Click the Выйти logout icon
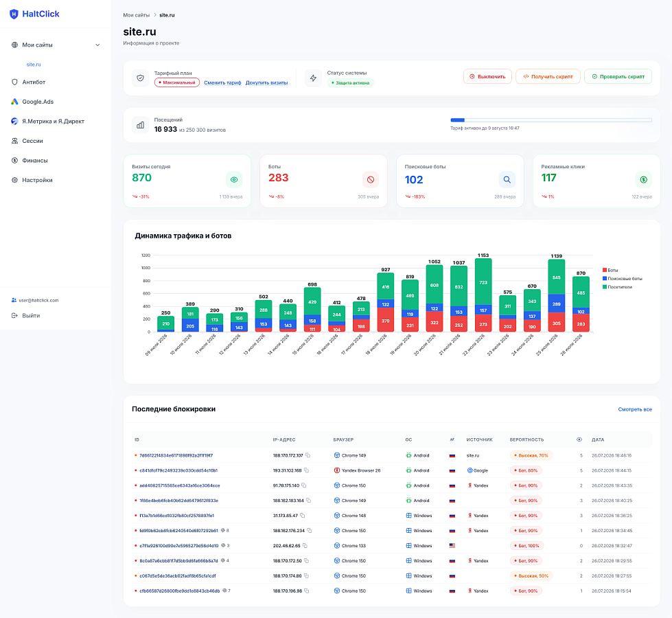The width and height of the screenshot is (672, 618). pyautogui.click(x=14, y=316)
